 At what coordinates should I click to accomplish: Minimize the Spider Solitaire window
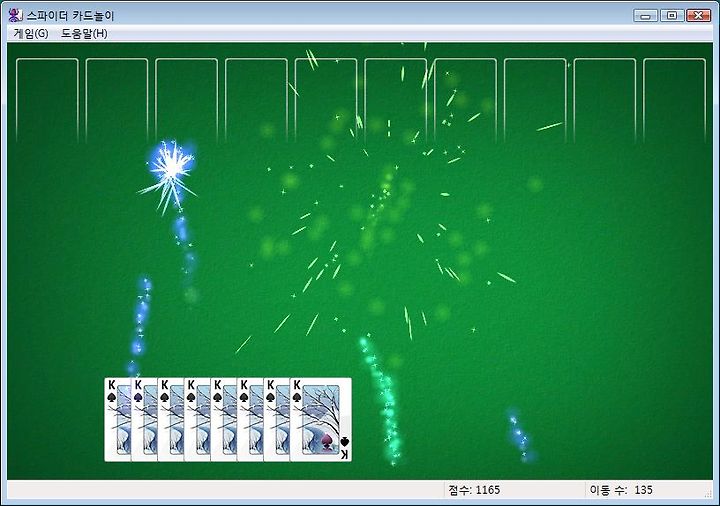pos(645,16)
